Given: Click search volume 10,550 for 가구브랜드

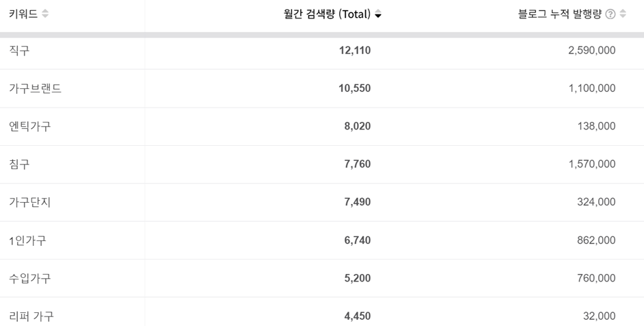Looking at the screenshot, I should [355, 88].
